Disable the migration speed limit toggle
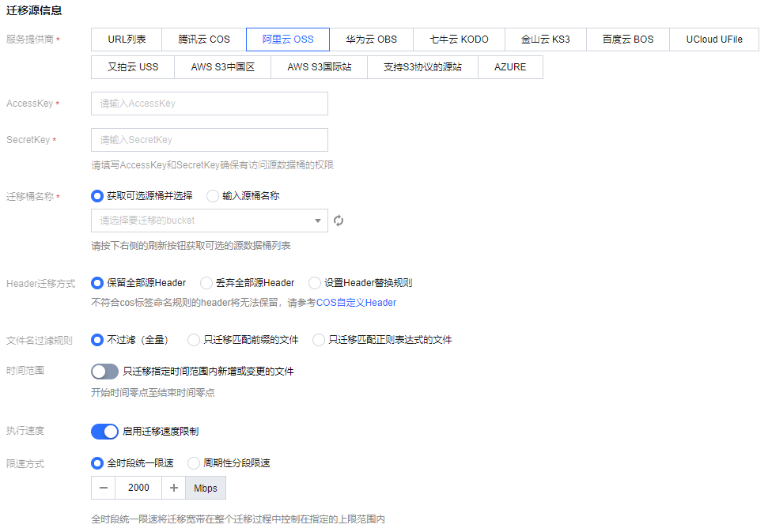 click(104, 432)
